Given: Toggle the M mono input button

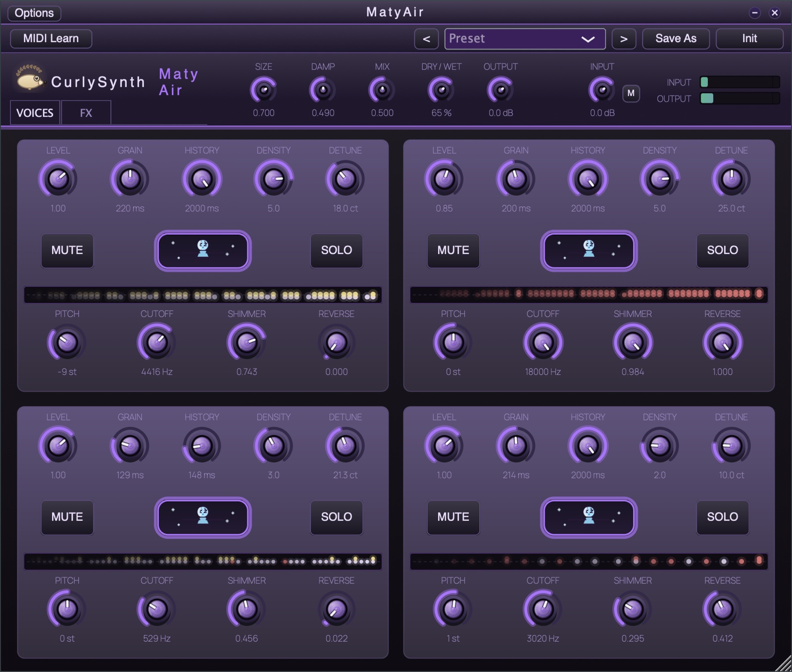Looking at the screenshot, I should point(631,93).
